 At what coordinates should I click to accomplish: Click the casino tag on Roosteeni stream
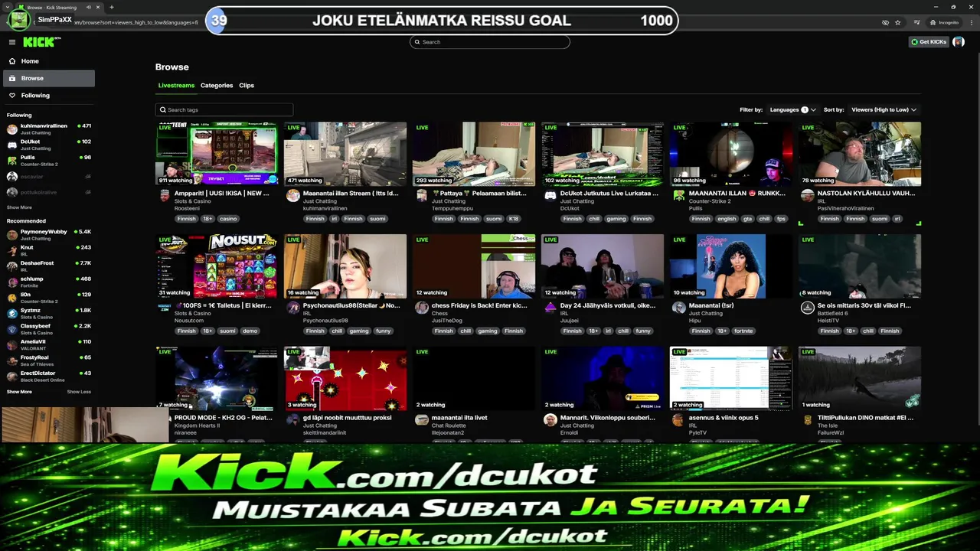click(x=228, y=219)
